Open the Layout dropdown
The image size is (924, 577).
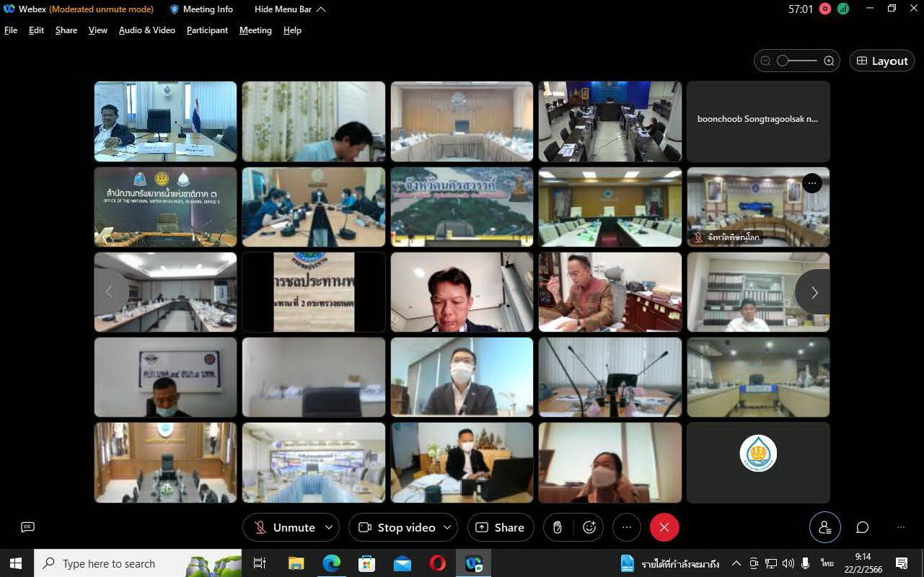(881, 61)
